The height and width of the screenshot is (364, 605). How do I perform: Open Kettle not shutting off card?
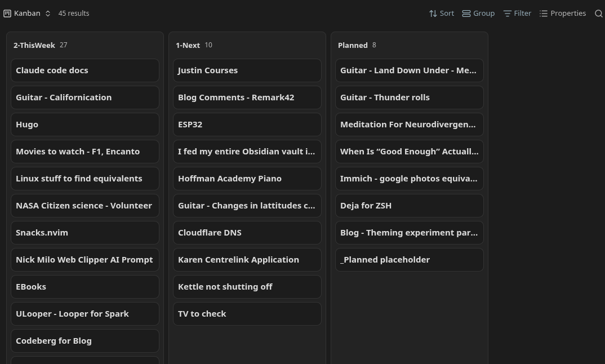pos(247,286)
